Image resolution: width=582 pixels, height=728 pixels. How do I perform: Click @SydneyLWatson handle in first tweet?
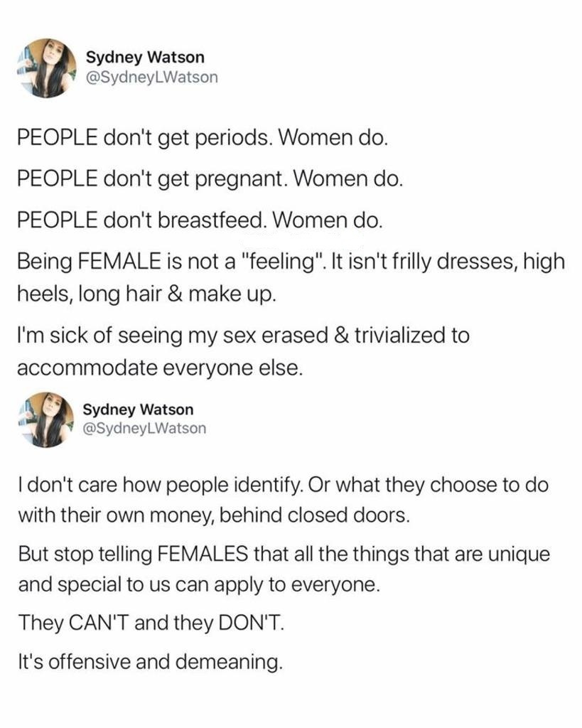tap(151, 77)
